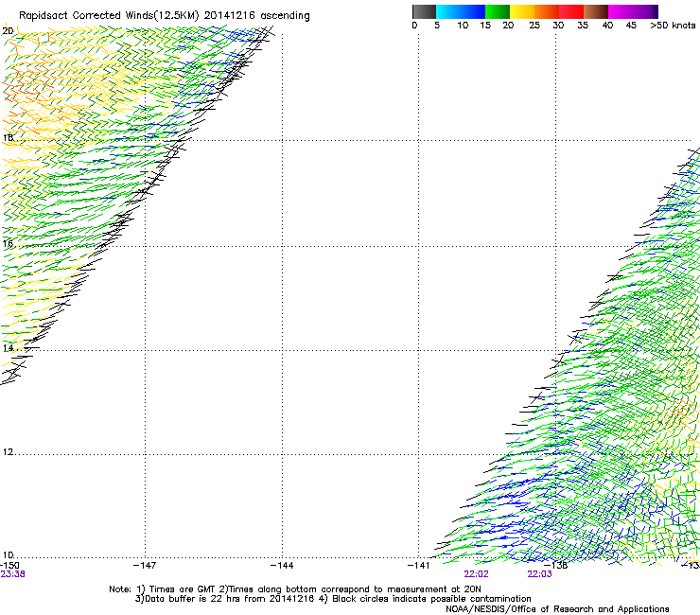Screen dimensions: 700x615
Task: Click the latitude axis label '18'
Action: click(x=8, y=137)
